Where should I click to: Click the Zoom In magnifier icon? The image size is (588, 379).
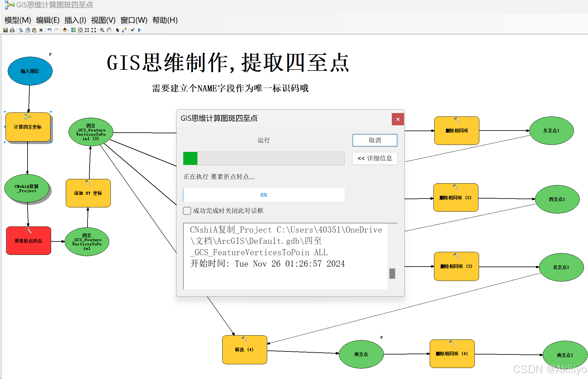102,30
